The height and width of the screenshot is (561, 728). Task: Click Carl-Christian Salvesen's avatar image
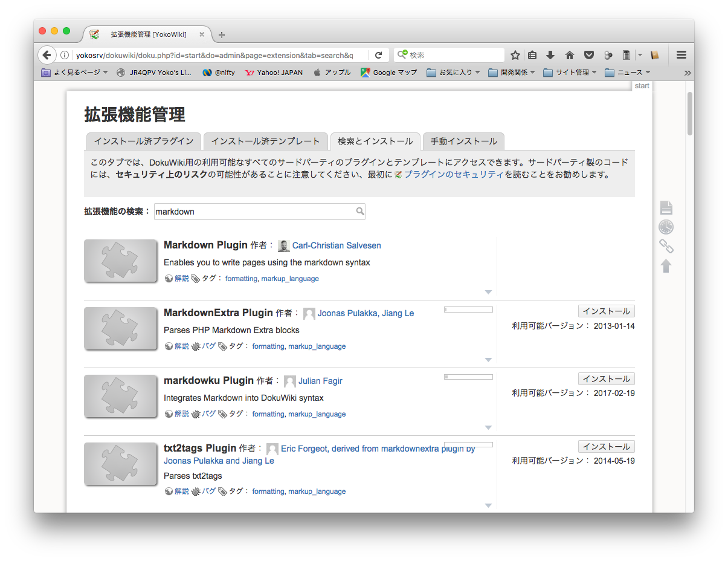[284, 245]
